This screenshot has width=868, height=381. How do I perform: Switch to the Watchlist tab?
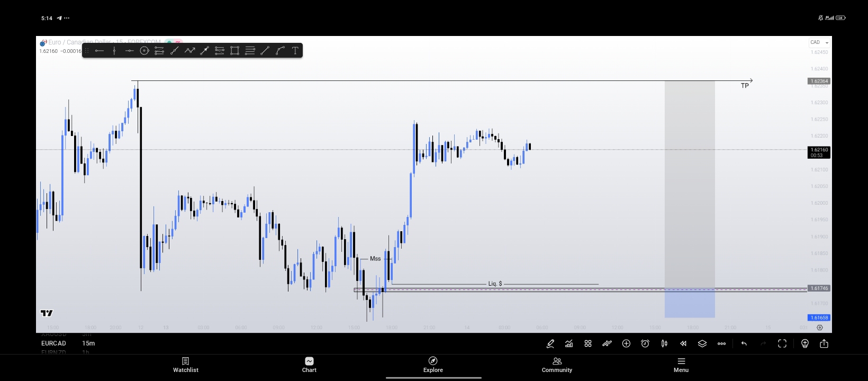(186, 365)
